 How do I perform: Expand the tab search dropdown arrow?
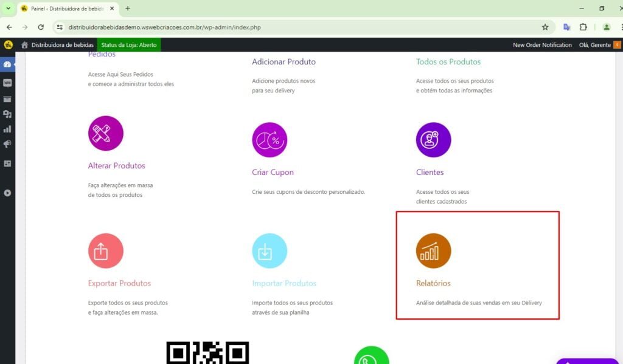(8, 9)
